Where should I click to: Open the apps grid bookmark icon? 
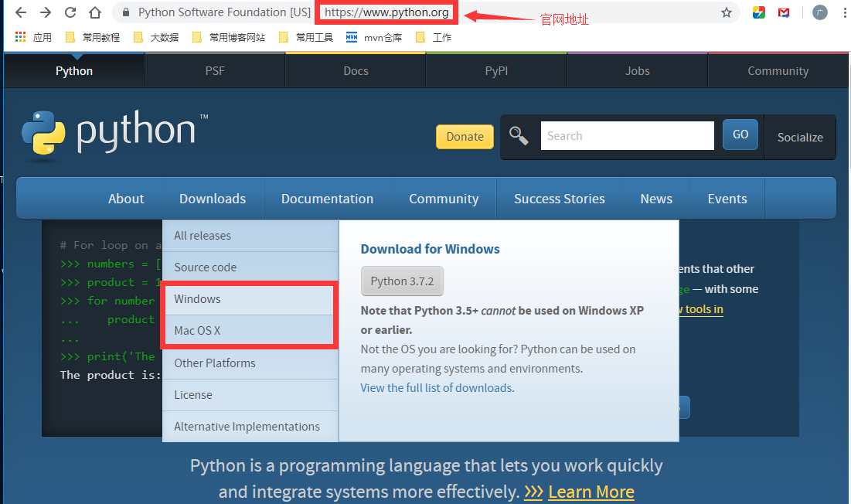[x=21, y=37]
